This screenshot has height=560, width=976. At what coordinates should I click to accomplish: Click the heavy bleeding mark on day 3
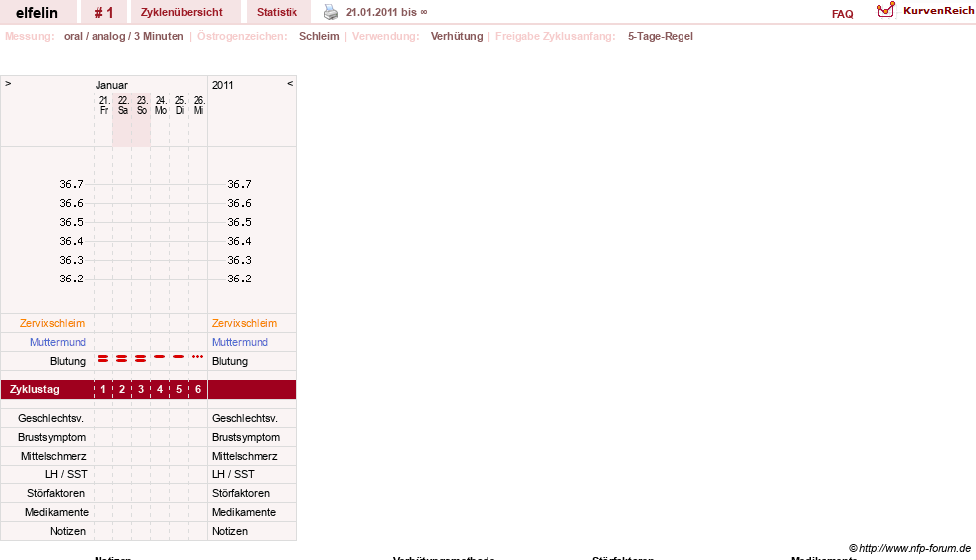[141, 358]
